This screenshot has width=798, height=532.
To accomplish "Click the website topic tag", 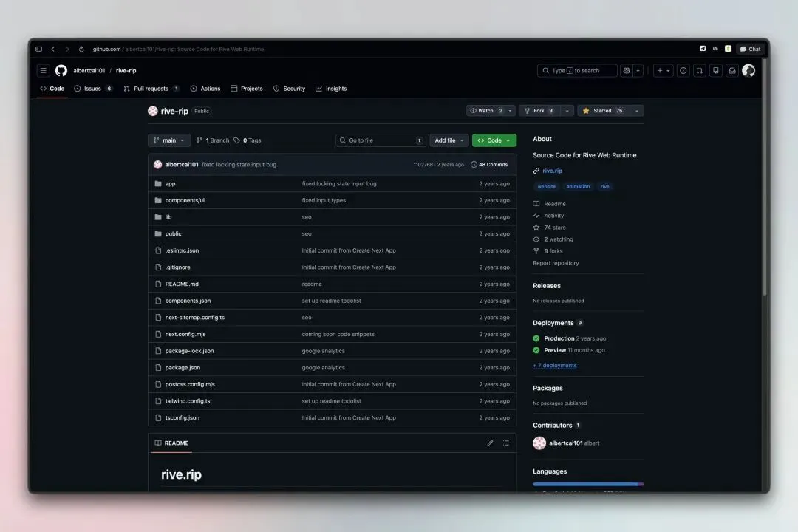I will pos(547,187).
